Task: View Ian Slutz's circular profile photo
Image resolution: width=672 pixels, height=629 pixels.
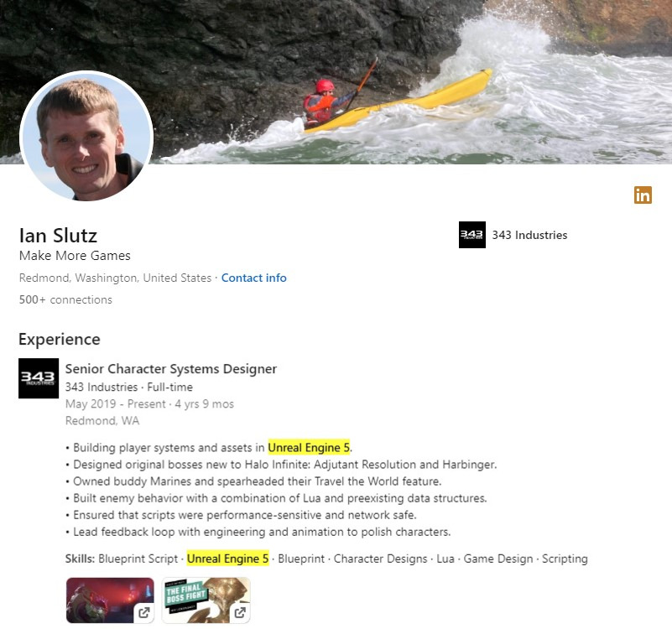Action: tap(86, 136)
